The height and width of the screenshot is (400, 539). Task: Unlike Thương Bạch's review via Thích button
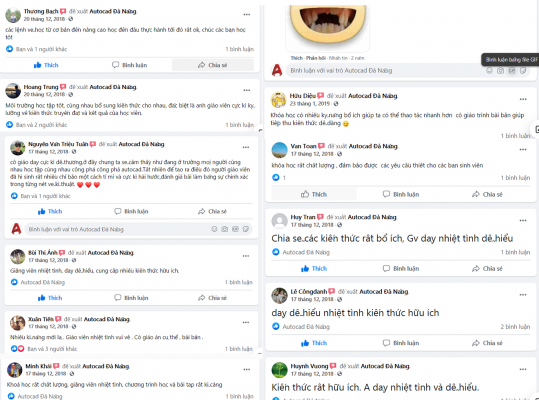point(46,65)
